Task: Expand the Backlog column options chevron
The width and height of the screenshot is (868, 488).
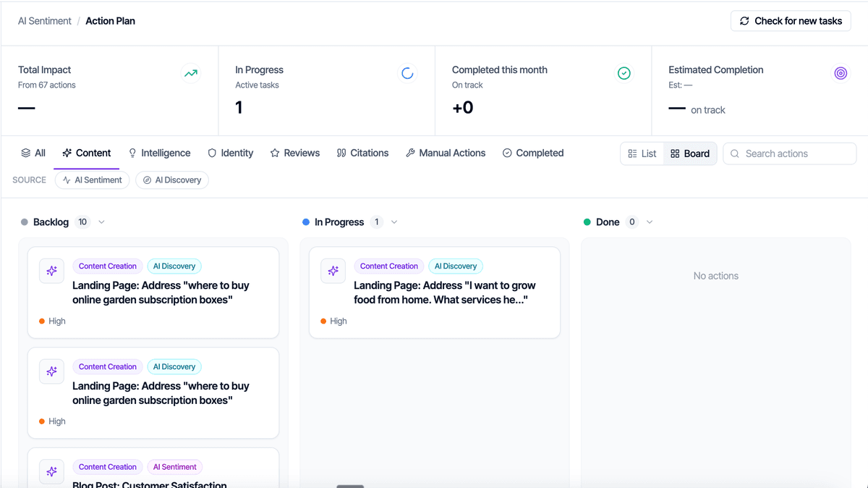Action: 101,222
